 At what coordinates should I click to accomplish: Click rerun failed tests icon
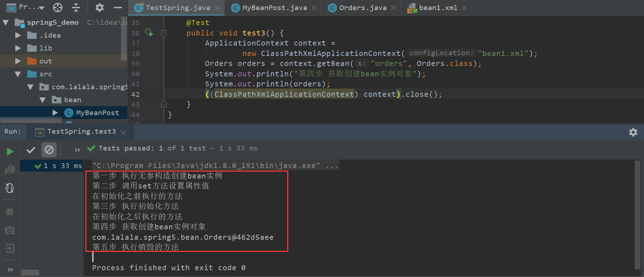[x=10, y=169]
